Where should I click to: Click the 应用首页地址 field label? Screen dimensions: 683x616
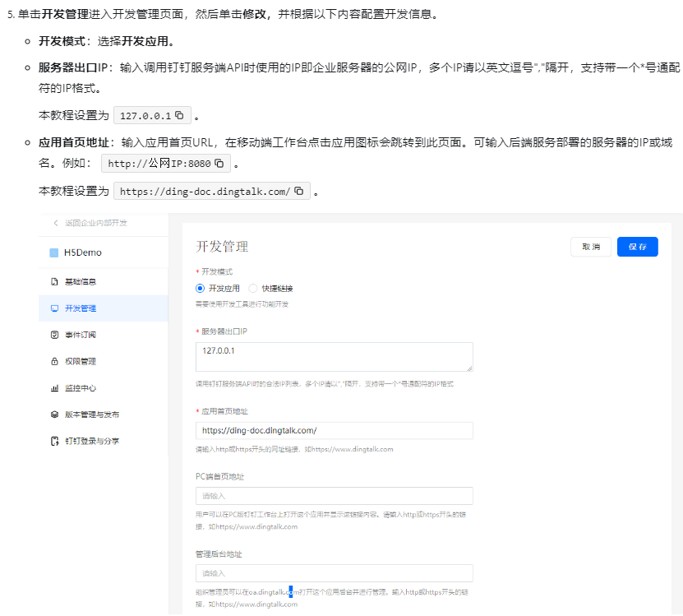(x=224, y=411)
